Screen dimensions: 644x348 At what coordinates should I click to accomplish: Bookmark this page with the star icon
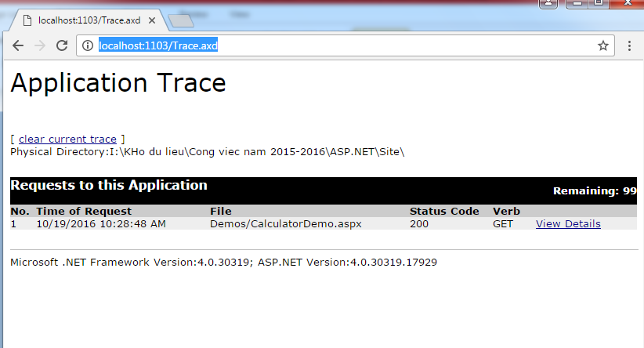pyautogui.click(x=602, y=46)
